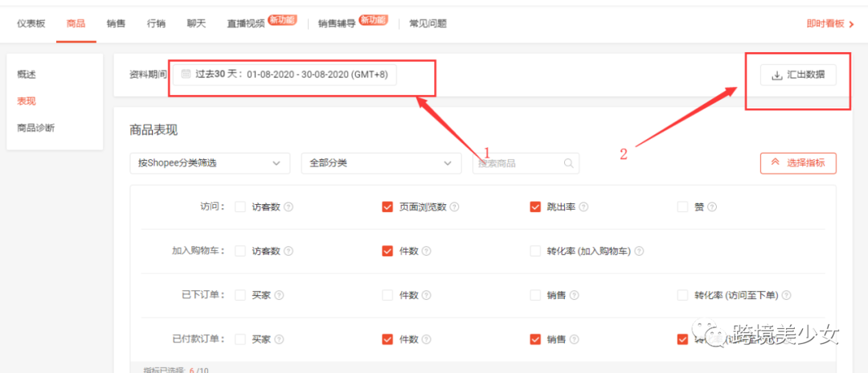Viewport: 868px width, 373px height.
Task: Click help icon next to 赞
Action: (x=712, y=207)
